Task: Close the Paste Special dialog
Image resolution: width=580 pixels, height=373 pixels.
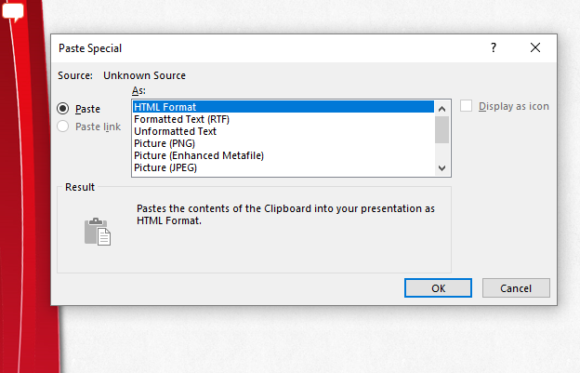Action: coord(535,47)
